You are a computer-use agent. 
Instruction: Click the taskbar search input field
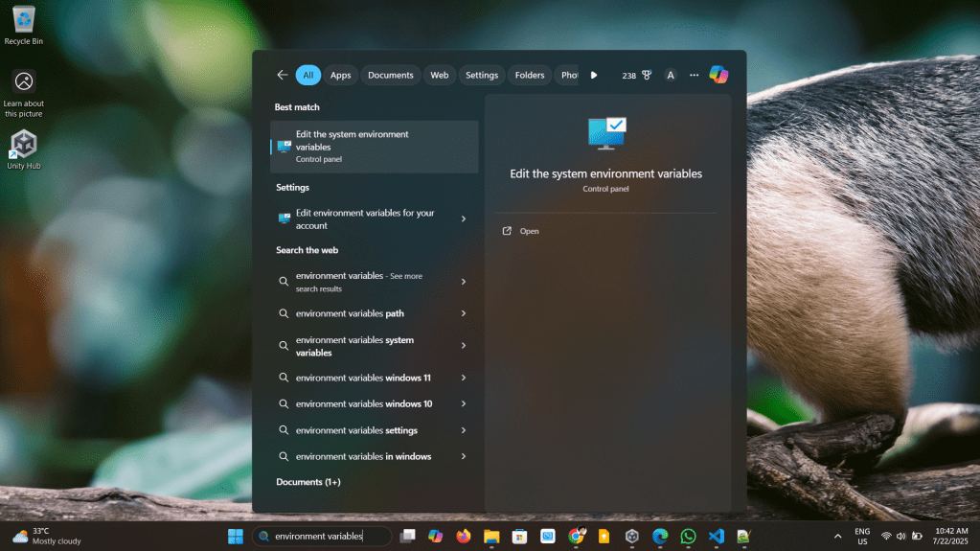click(326, 537)
